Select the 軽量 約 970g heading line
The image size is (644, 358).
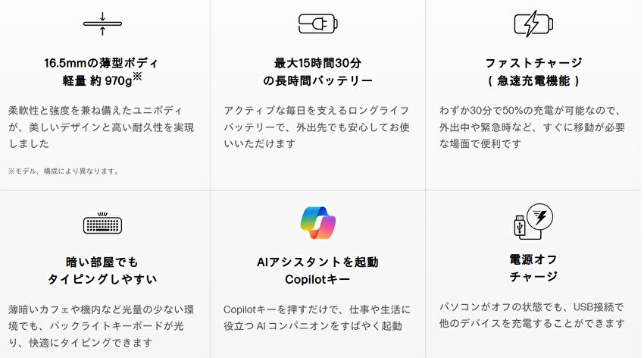[x=102, y=79]
